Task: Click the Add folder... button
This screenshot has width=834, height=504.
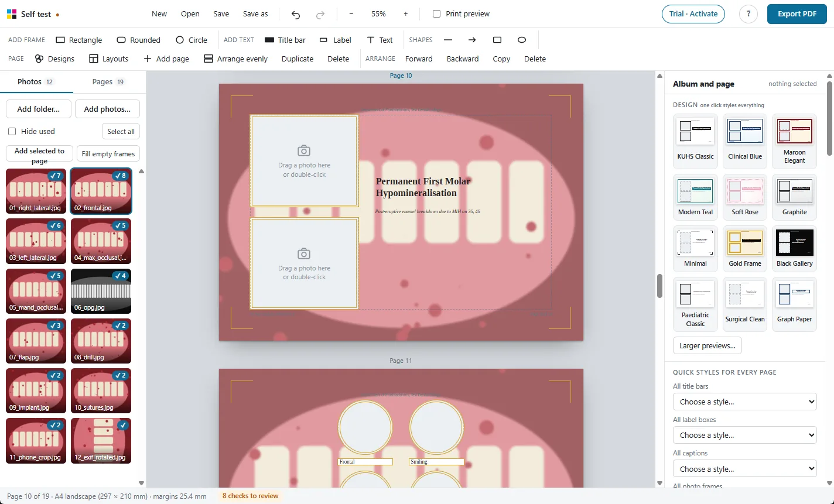Action: [x=39, y=109]
